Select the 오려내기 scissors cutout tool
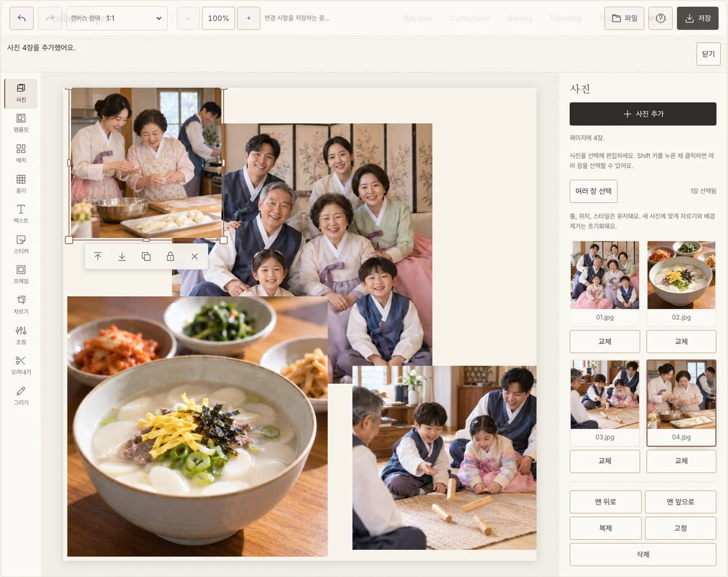The width and height of the screenshot is (728, 577). tap(21, 366)
